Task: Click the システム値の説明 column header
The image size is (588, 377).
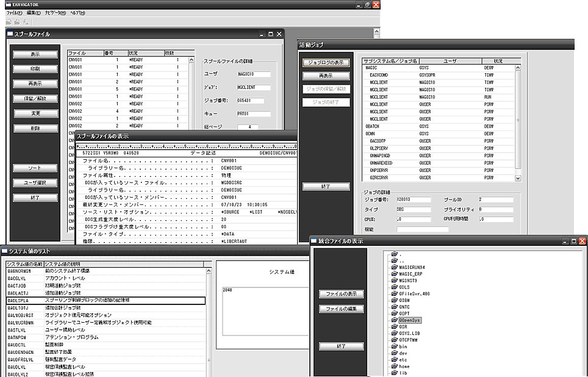Action: 123,264
